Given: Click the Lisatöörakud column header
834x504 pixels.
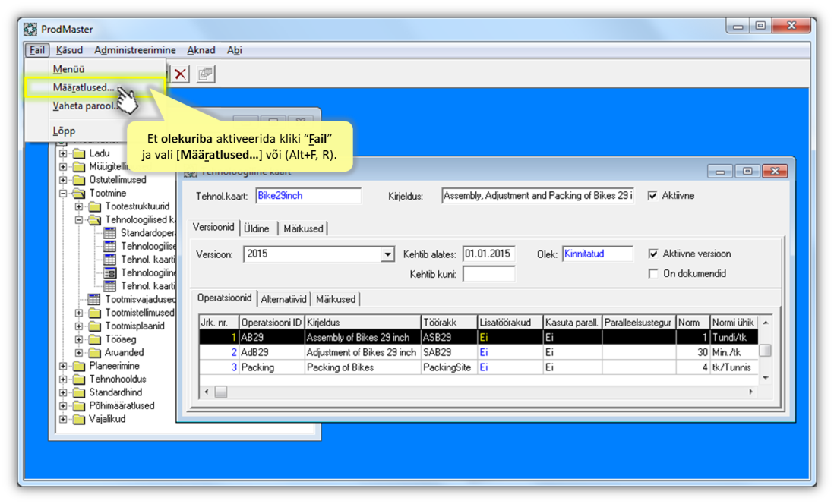Looking at the screenshot, I should coord(510,322).
